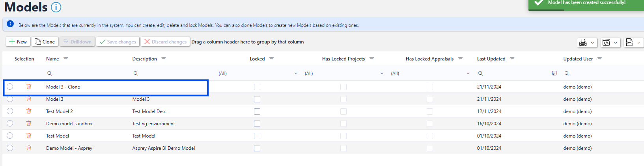
Task: Click the trash icon for Test Model 2
Action: pyautogui.click(x=29, y=111)
